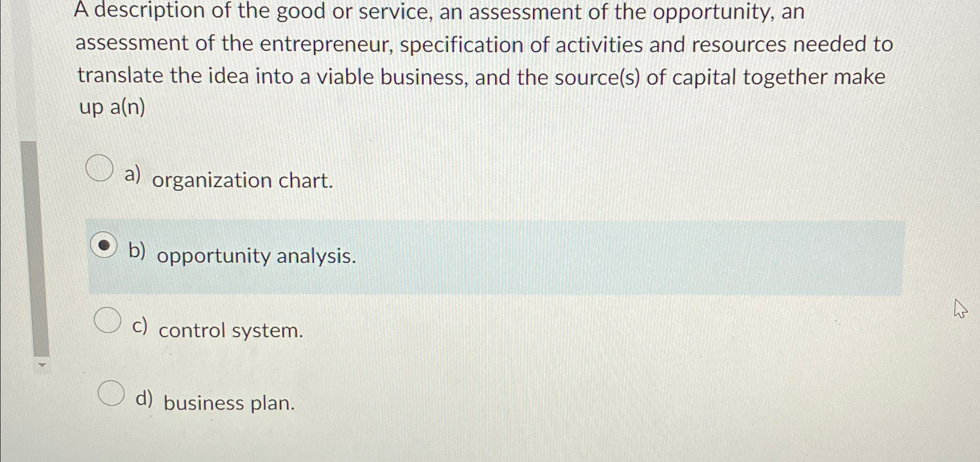Select the radio button for option d
The image size is (980, 462).
pyautogui.click(x=111, y=393)
